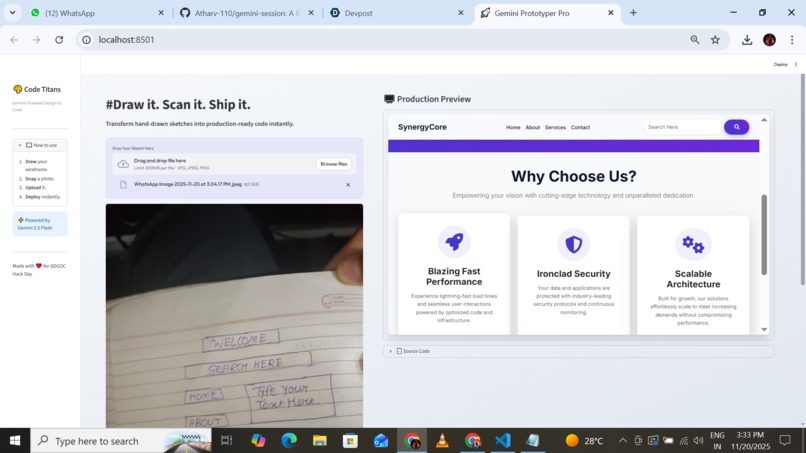Open Home link in preview navbar
This screenshot has width=806, height=453.
[x=513, y=128]
